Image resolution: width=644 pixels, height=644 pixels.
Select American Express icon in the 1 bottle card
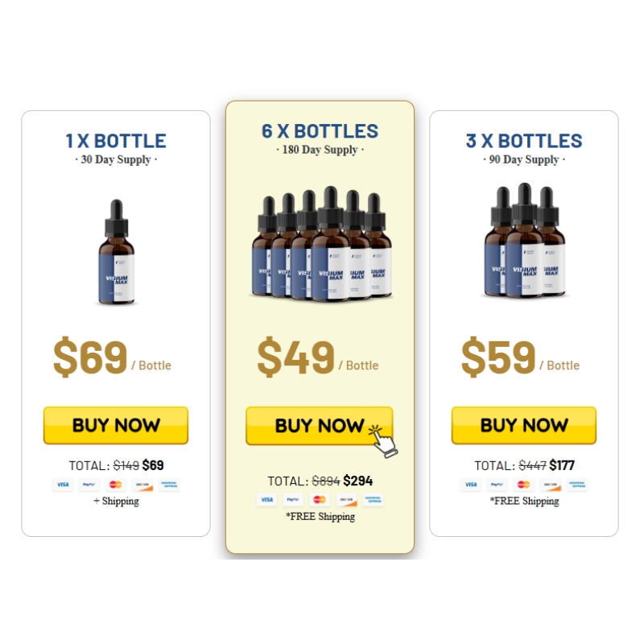tap(169, 485)
